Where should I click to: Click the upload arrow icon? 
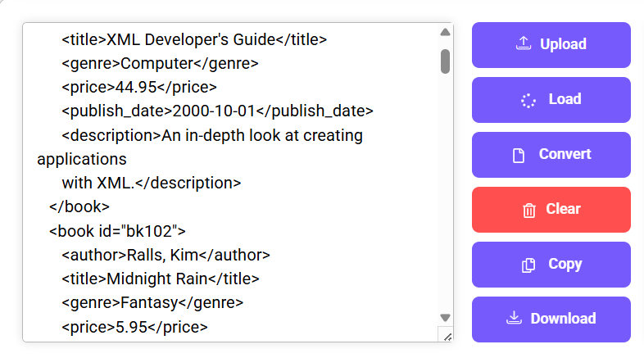524,43
